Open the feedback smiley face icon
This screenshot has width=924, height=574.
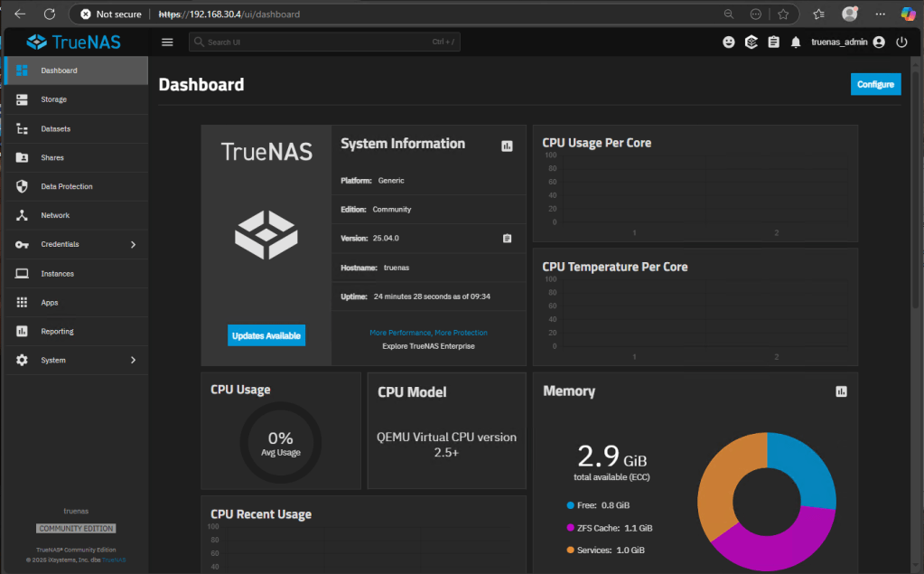coord(729,42)
